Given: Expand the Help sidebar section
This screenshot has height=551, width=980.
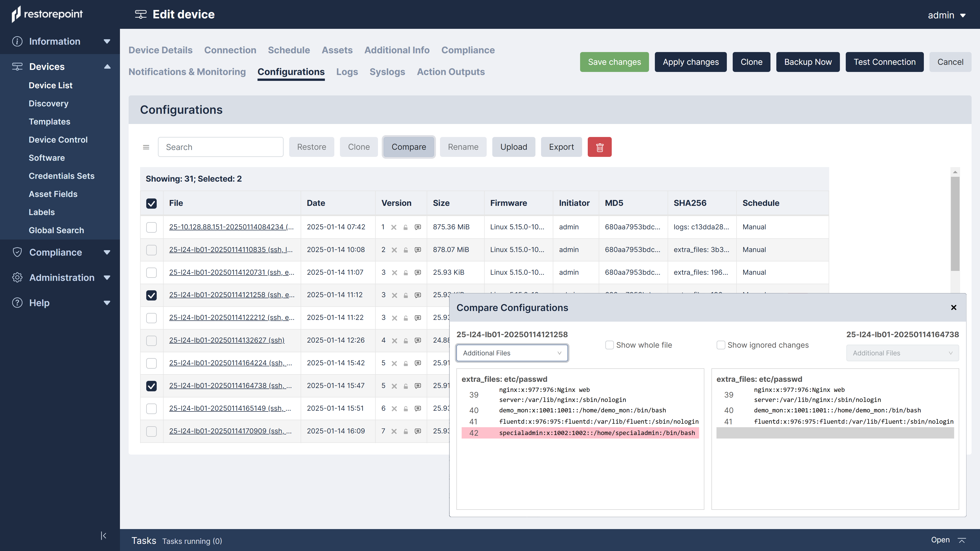Looking at the screenshot, I should [x=107, y=303].
